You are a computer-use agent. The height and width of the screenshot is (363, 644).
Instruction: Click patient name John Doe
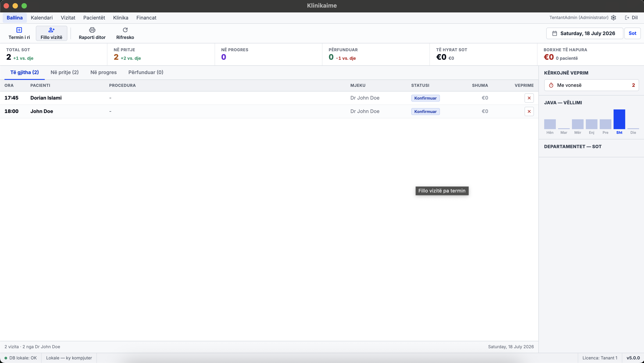coord(42,111)
